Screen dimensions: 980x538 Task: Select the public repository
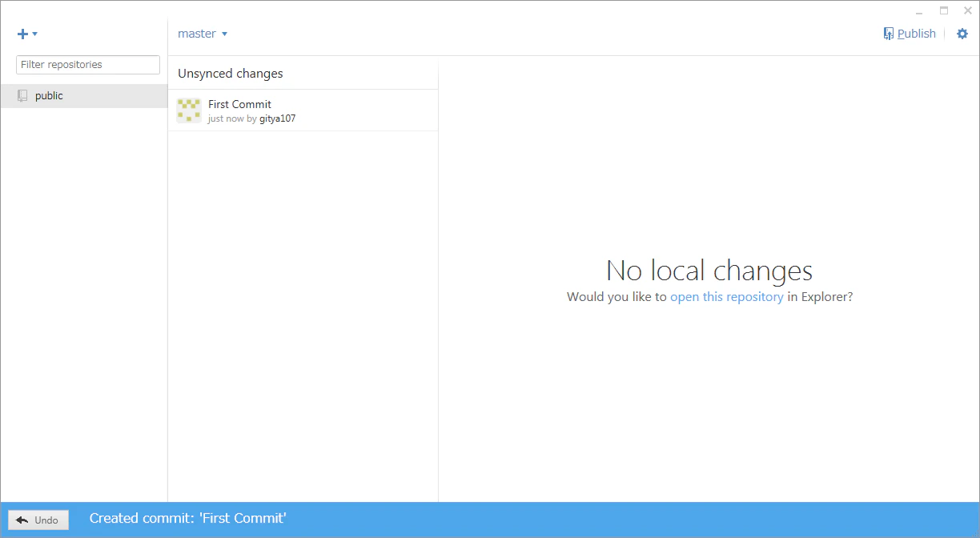point(83,96)
